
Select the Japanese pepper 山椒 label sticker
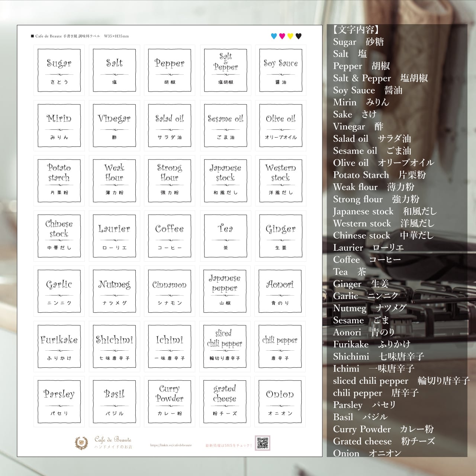click(x=225, y=291)
